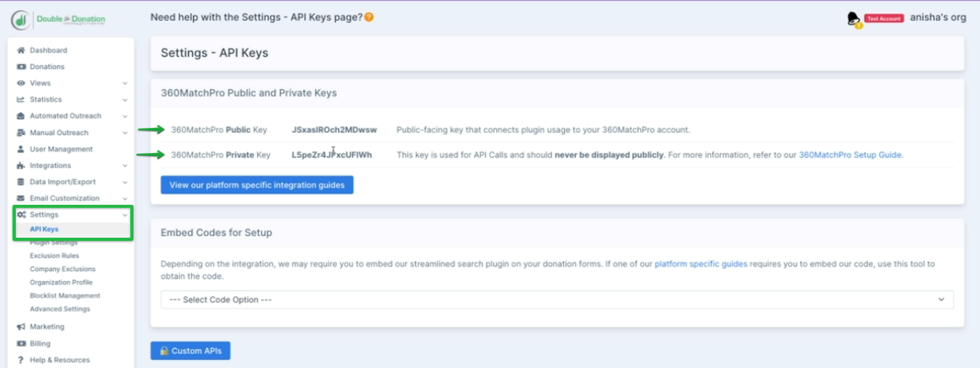This screenshot has height=368, width=980.
Task: Expand the Automated Outreach chevron
Action: 125,116
